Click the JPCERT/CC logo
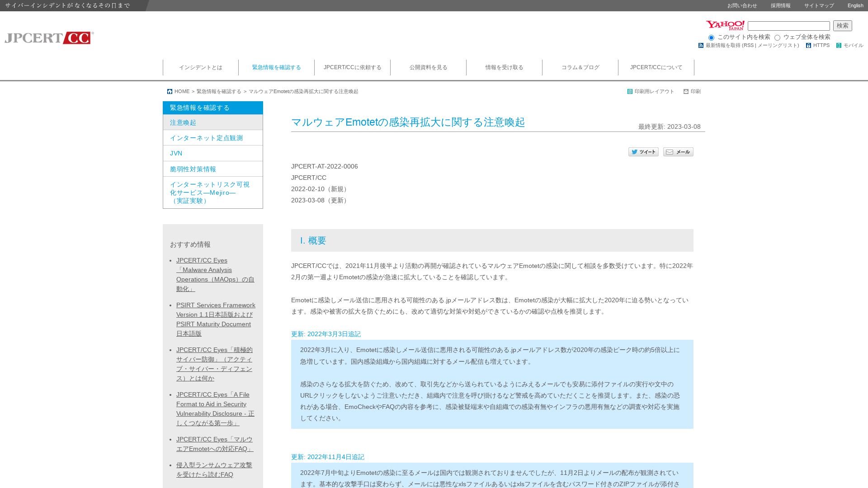 [x=49, y=38]
